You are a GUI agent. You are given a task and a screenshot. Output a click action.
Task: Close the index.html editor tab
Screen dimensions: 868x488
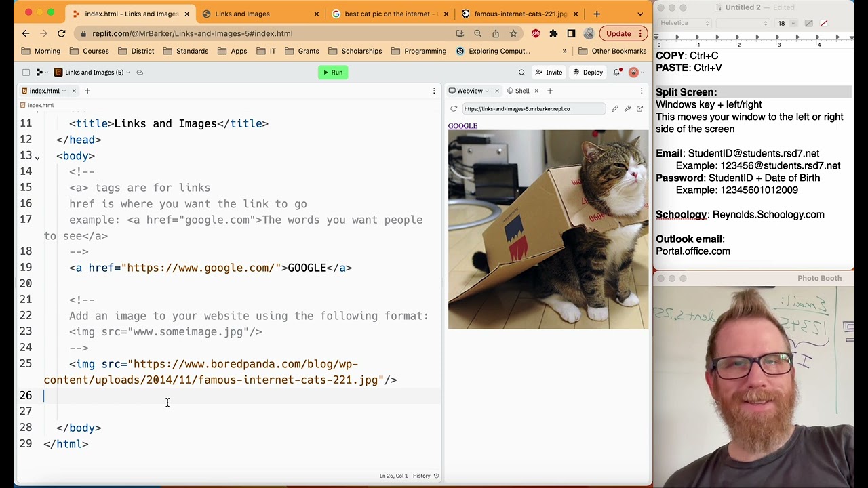[x=74, y=91]
